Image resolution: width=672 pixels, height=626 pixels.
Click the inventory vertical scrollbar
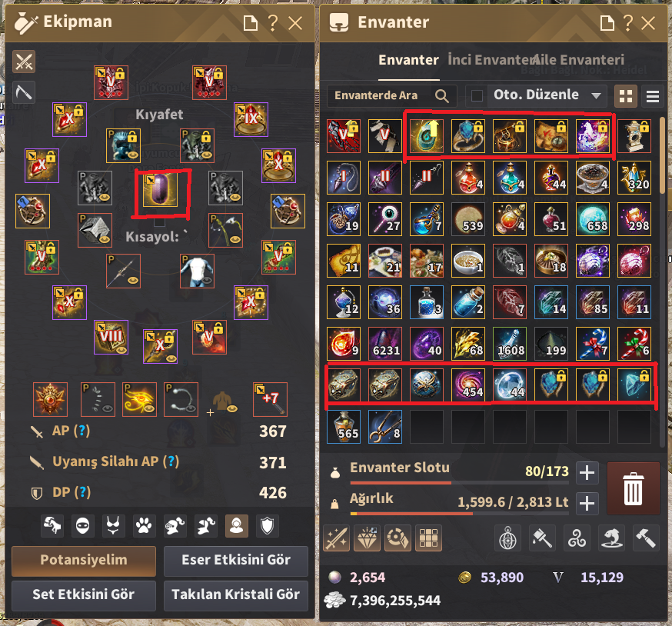point(664,157)
